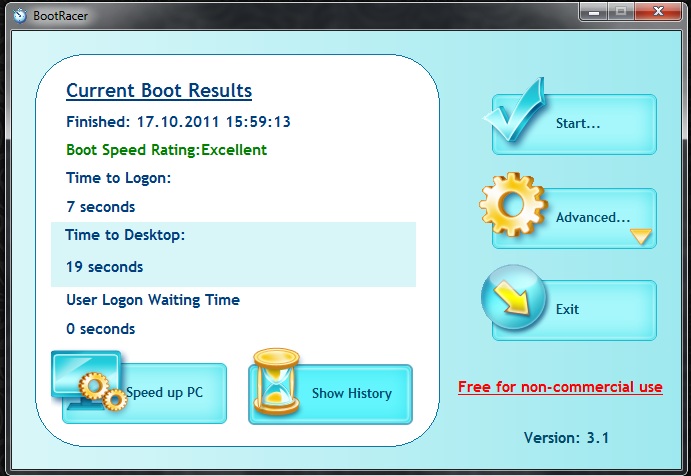Select the Current Boot Results heading

(159, 91)
